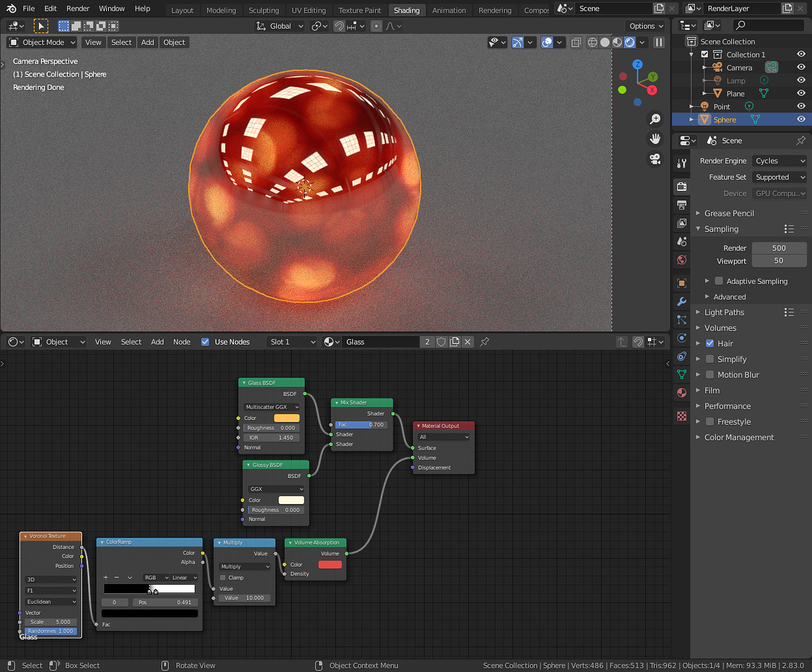Screen dimensions: 812x672
Task: Click the viewport zoom magnifier icon
Action: click(655, 119)
